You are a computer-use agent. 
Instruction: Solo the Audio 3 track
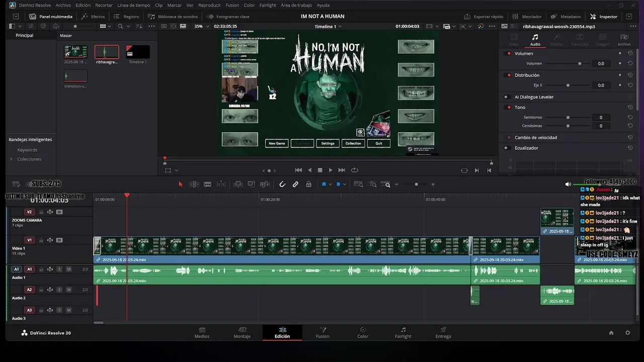[x=59, y=310]
